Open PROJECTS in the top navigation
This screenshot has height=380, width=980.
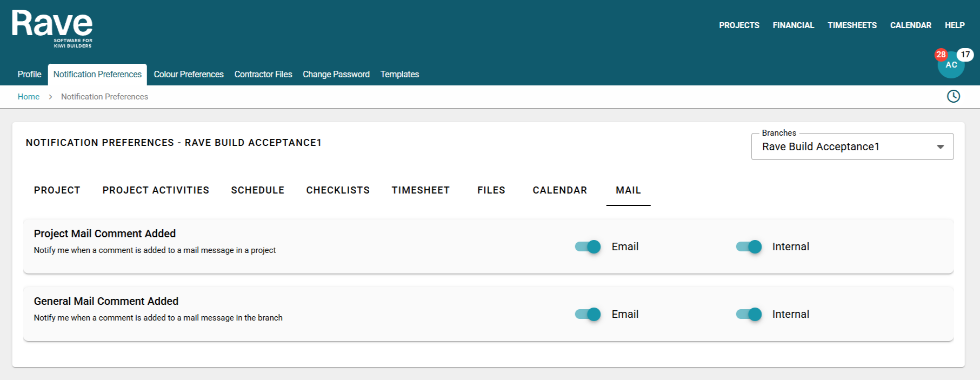click(739, 25)
